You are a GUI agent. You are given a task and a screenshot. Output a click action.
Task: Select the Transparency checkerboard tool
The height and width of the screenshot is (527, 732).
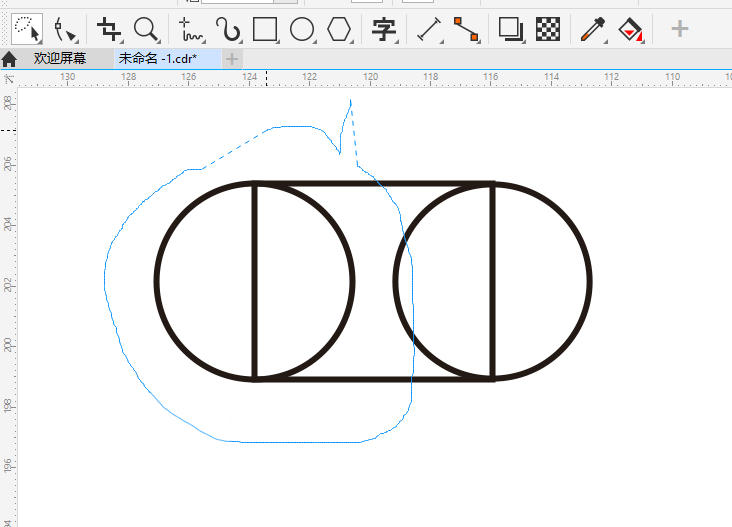548,30
